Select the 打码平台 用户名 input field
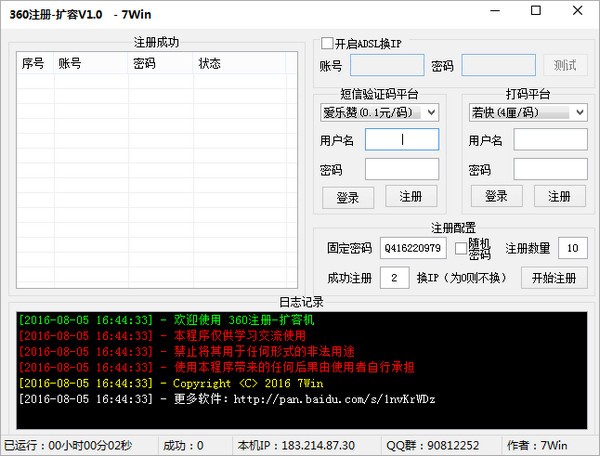Image resolution: width=600 pixels, height=456 pixels. (x=549, y=140)
